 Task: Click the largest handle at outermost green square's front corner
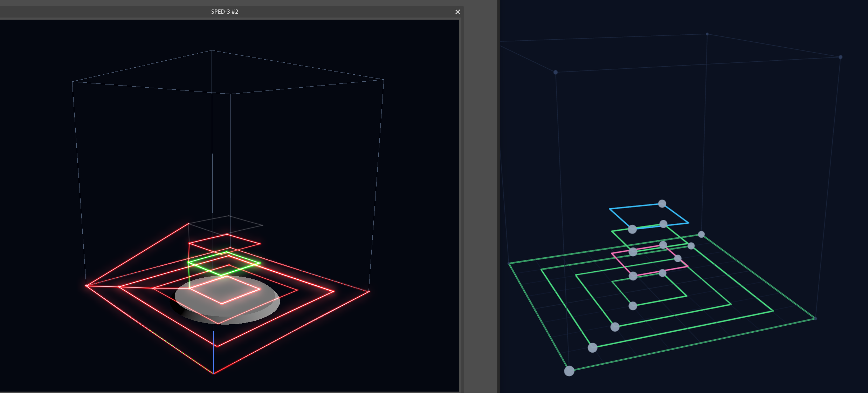click(x=569, y=371)
